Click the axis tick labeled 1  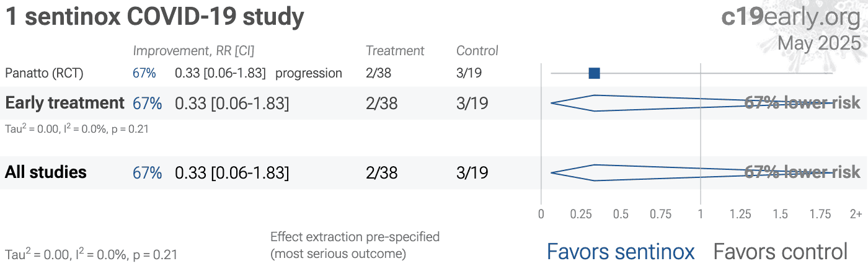tap(701, 214)
